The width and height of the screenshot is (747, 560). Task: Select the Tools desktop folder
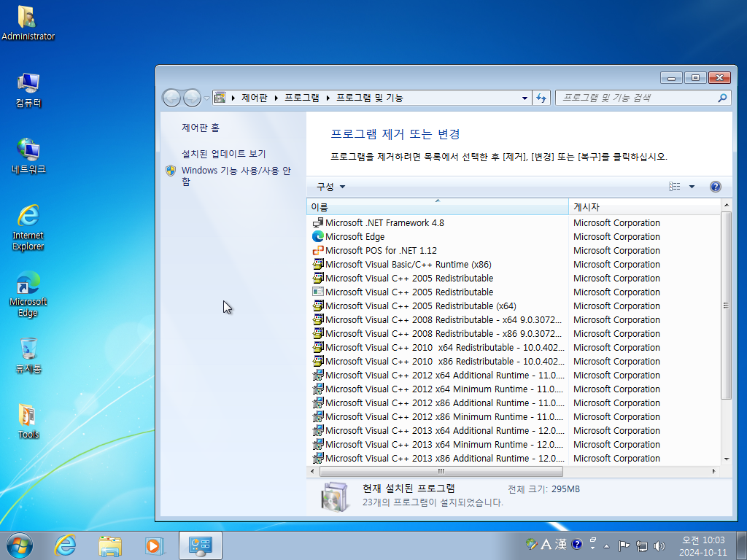[28, 421]
